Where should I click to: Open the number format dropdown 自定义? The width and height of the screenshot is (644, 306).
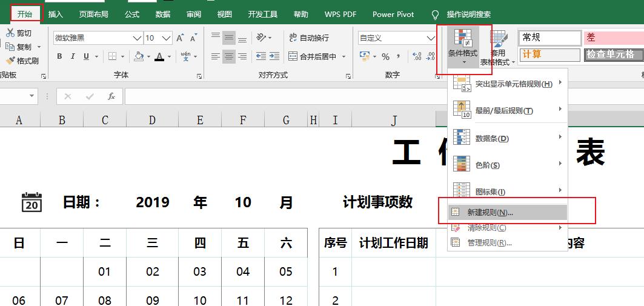[x=431, y=38]
